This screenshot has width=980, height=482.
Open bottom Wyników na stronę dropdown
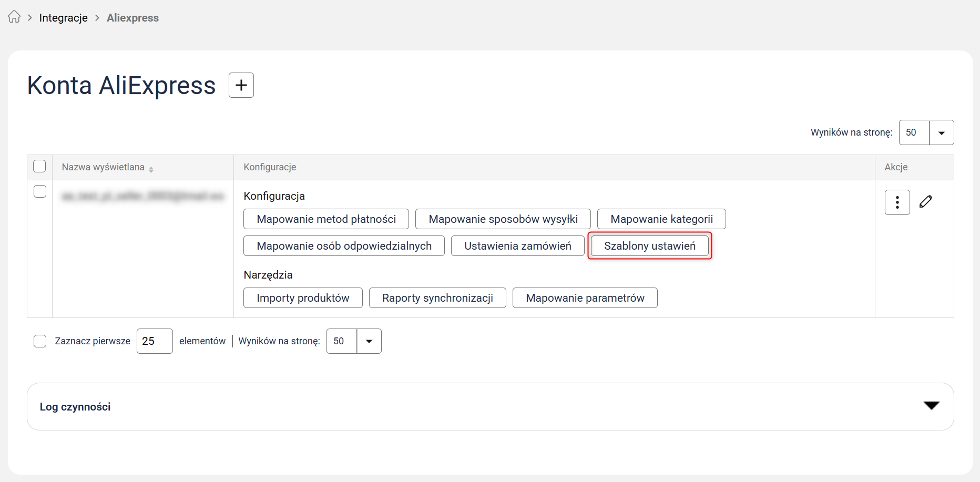pyautogui.click(x=369, y=341)
